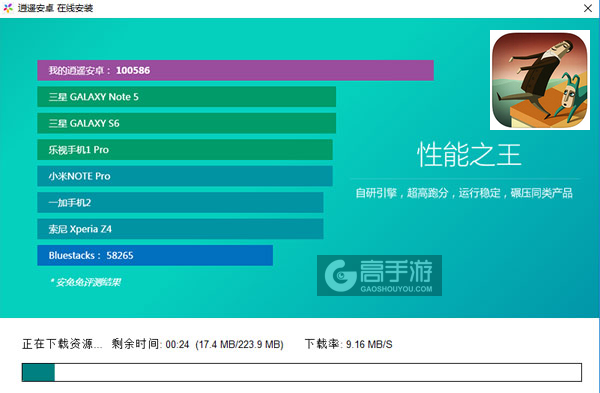Click the 安兔兔评测结果 footnote
The width and height of the screenshot is (600, 393).
tap(85, 282)
